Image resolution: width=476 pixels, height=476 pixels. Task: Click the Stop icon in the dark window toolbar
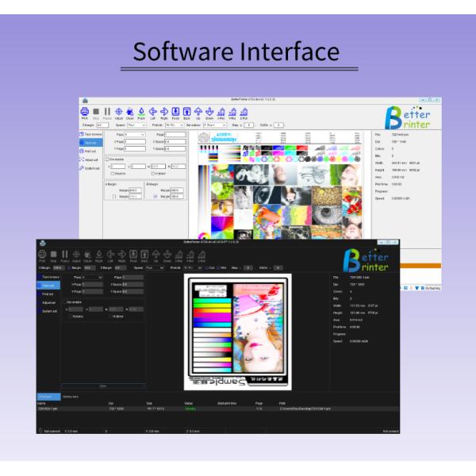(x=54, y=255)
